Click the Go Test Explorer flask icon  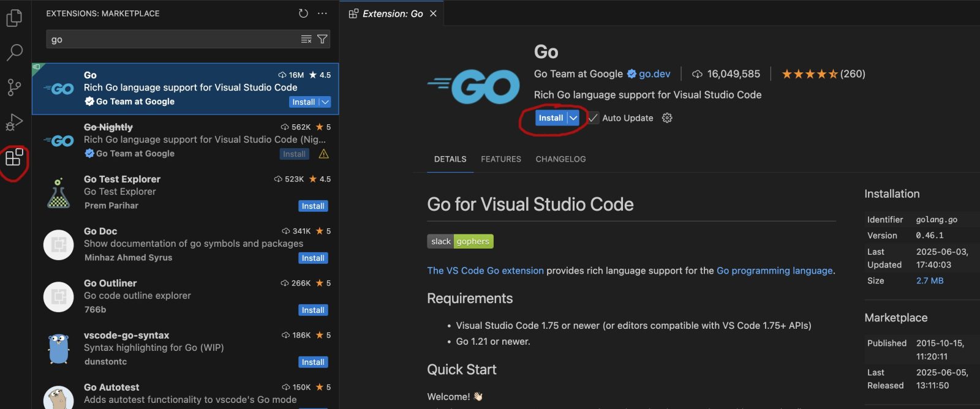tap(58, 193)
